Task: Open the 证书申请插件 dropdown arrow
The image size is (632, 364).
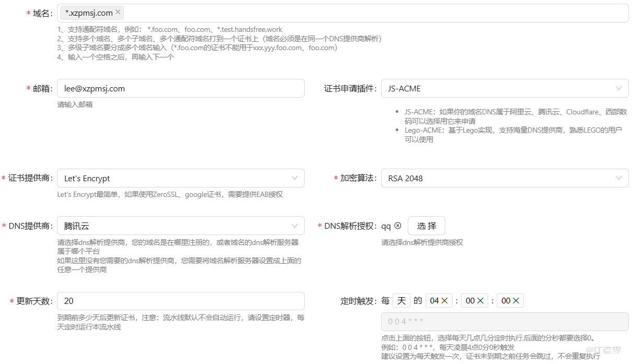Action: click(x=619, y=88)
